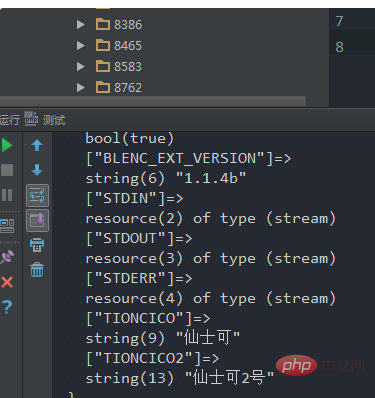
Task: Click line number 8 in editor gutter
Action: tap(339, 47)
